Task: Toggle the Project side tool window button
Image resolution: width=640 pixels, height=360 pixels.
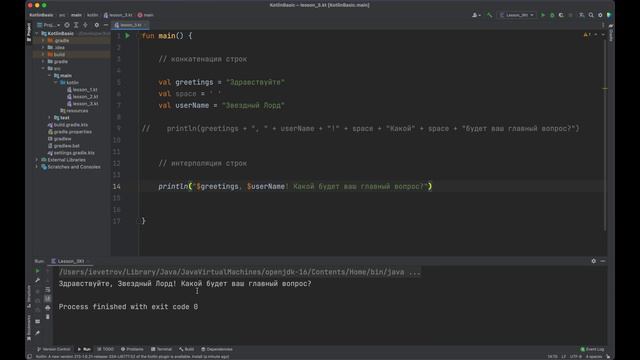Action: coord(29,32)
